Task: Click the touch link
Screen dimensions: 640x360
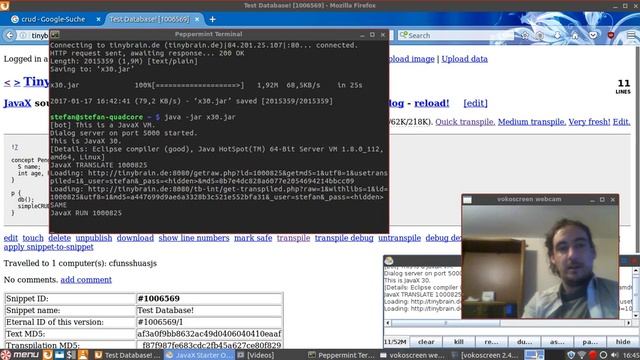Action: (33, 238)
